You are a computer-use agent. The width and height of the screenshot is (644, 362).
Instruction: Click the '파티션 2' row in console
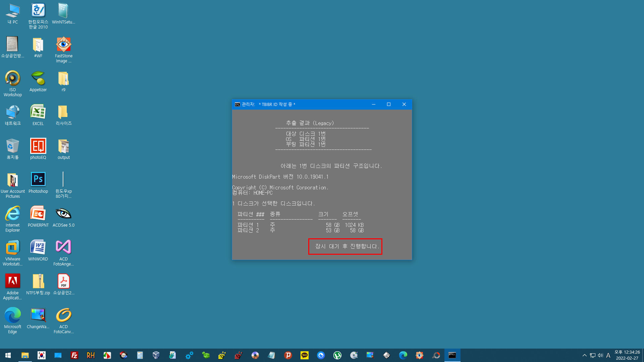click(301, 230)
